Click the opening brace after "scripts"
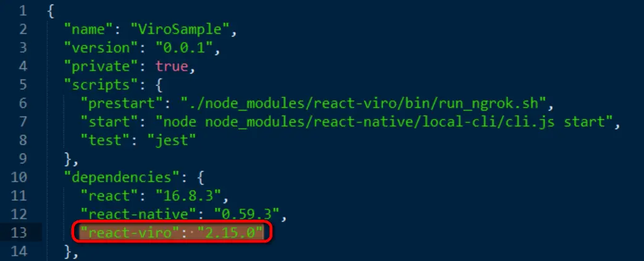Screen dimensions: 644x261 (160, 85)
